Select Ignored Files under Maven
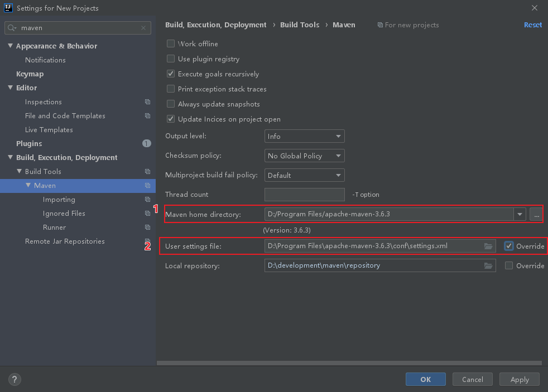This screenshot has height=392, width=548. 64,213
